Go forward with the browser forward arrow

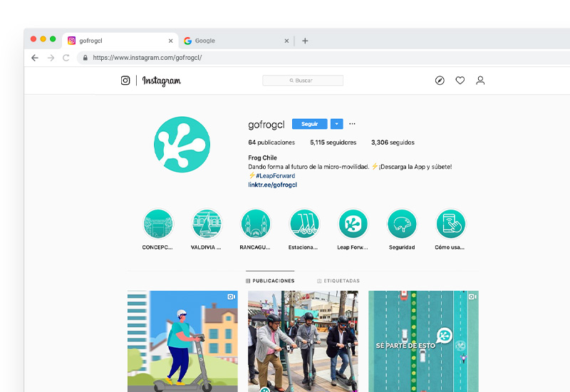(x=51, y=58)
